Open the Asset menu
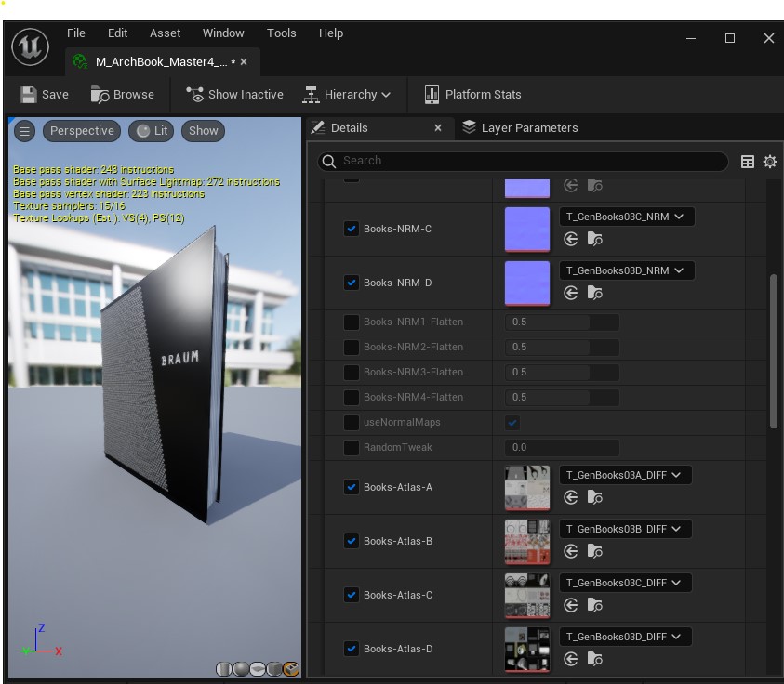784x684 pixels. click(x=165, y=33)
